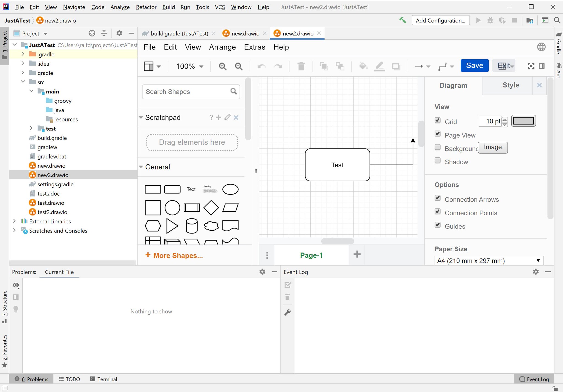Disable the Grid checkbox
Viewport: 563px width, 392px height.
coord(438,120)
